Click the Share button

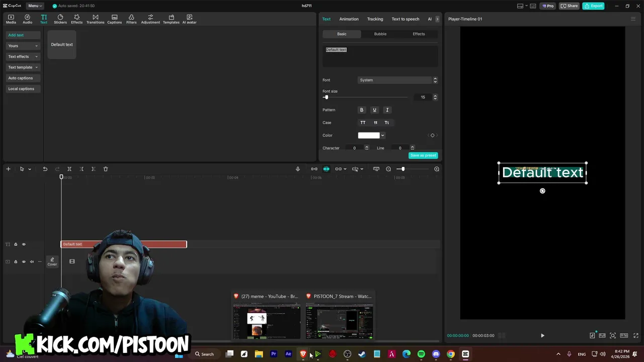[x=570, y=6]
